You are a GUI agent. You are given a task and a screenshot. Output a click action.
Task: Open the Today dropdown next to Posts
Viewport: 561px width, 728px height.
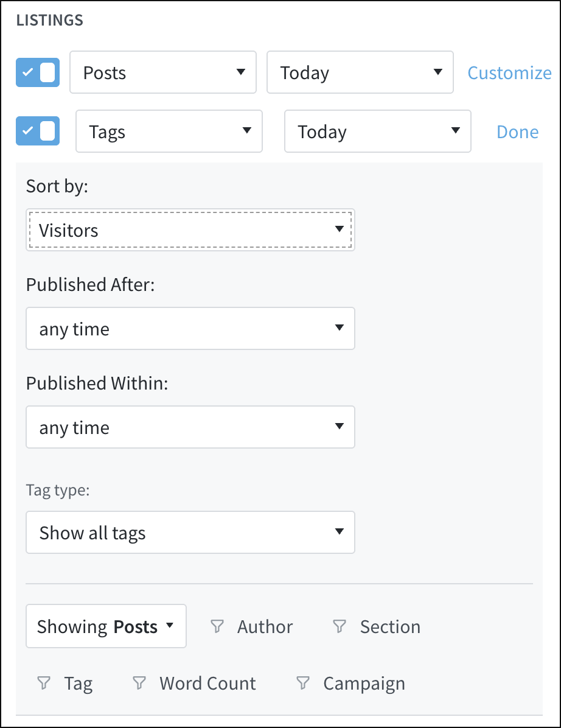pos(360,72)
